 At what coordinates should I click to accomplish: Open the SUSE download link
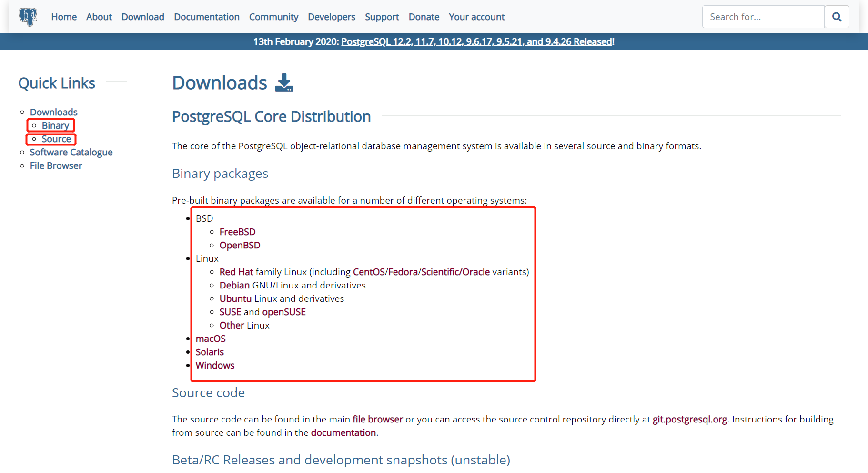click(x=231, y=312)
